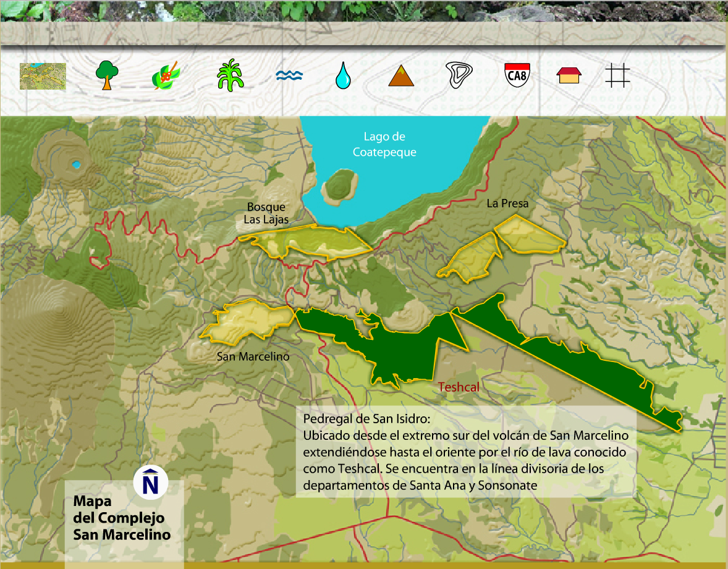Click the Mapa del Complejo San Marcelino title
Viewport: 728px width, 569px height.
click(121, 518)
